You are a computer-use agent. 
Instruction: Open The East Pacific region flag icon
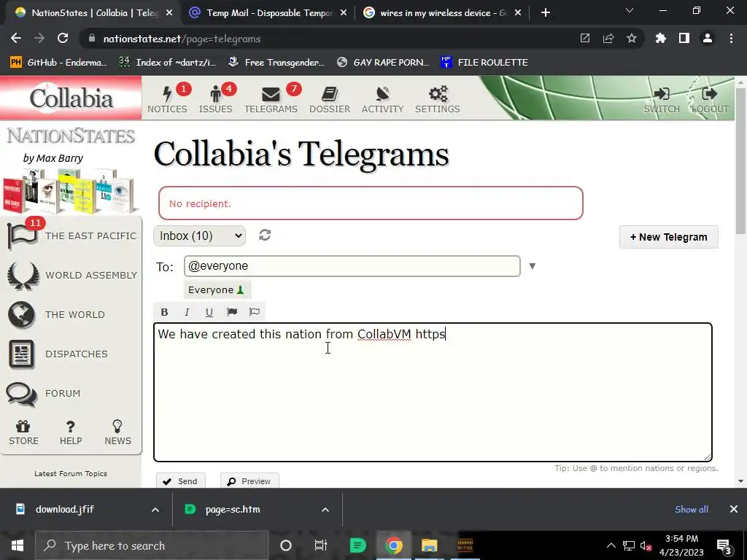pos(23,236)
